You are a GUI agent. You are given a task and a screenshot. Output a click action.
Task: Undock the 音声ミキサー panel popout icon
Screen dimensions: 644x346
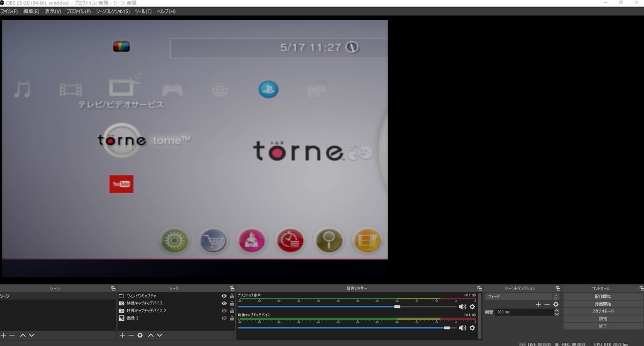pos(479,289)
